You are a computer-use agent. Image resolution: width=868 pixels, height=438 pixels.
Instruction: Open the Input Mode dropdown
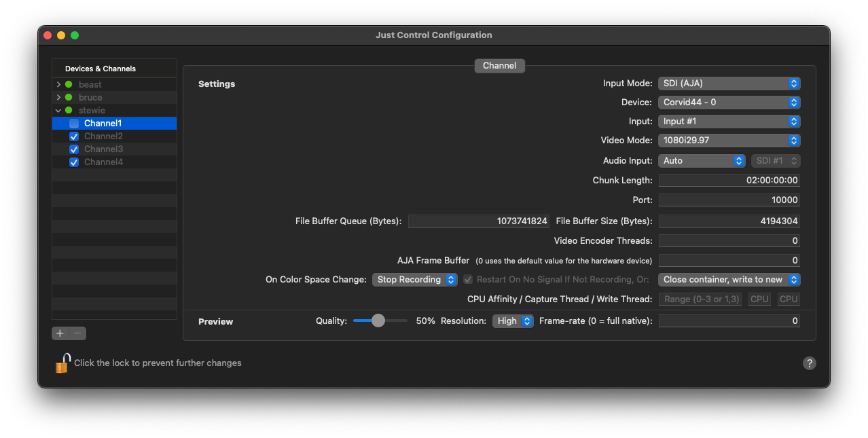click(x=729, y=84)
